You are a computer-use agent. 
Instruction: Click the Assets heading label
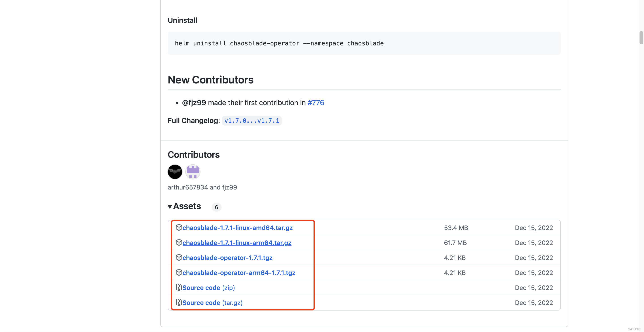point(187,206)
